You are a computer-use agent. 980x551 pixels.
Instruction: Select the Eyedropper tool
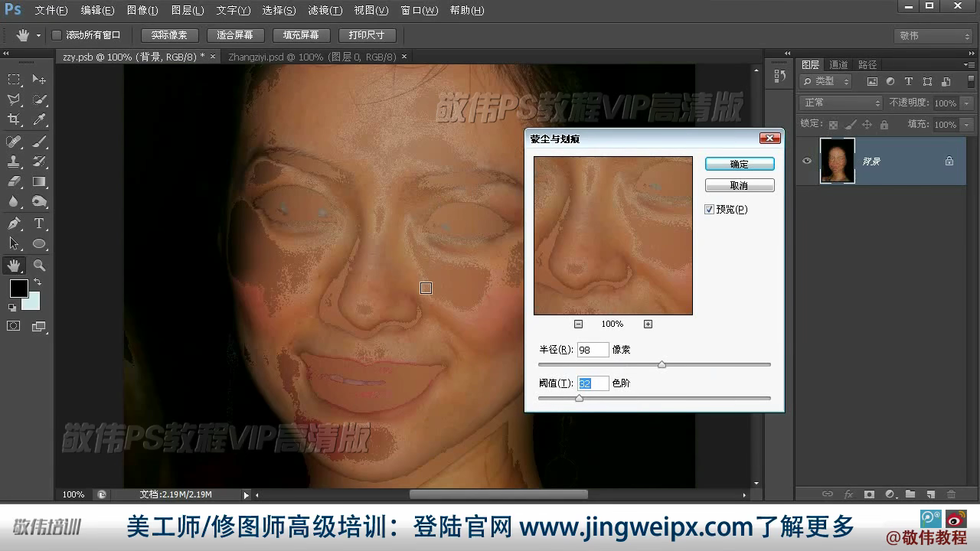click(39, 119)
